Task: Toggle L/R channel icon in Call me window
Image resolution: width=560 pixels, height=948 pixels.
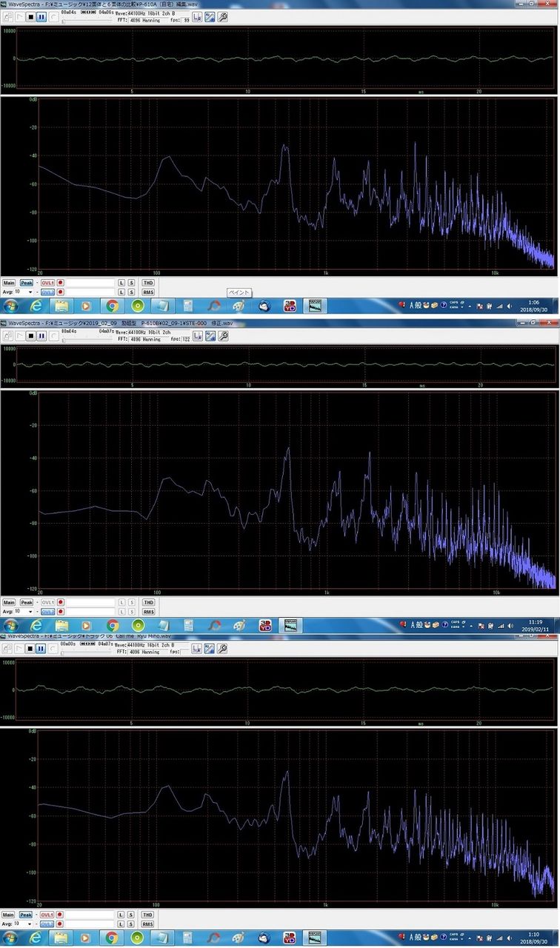Action: pos(197,648)
